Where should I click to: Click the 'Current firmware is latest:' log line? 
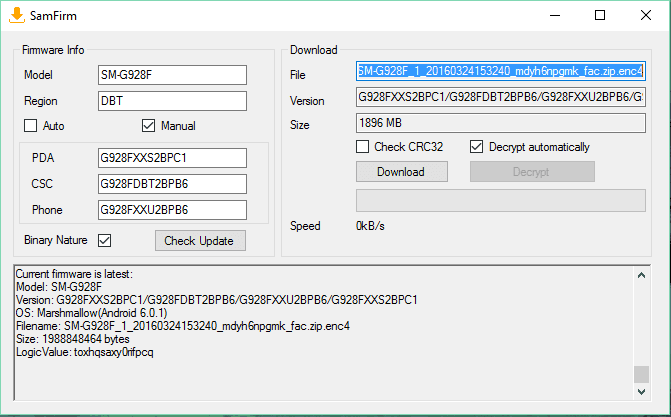(74, 274)
